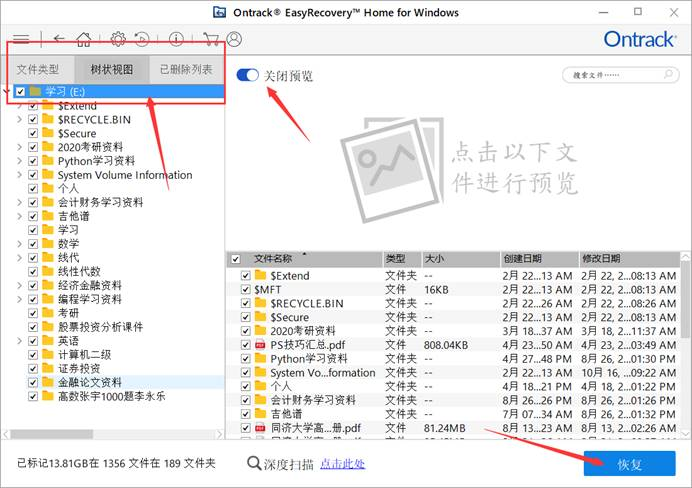Uncheck the $Secure checkbox in tree
This screenshot has height=488, width=692.
point(33,133)
